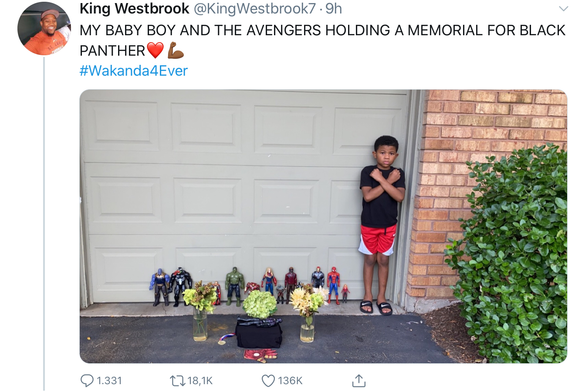Click the tweet text about Black Panther memorial
The height and width of the screenshot is (392, 585).
[x=322, y=40]
